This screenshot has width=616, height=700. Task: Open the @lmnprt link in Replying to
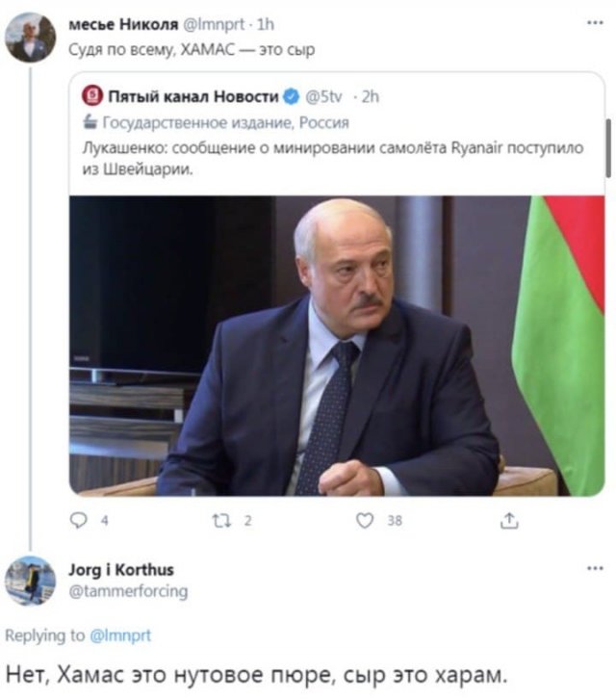pyautogui.click(x=120, y=635)
